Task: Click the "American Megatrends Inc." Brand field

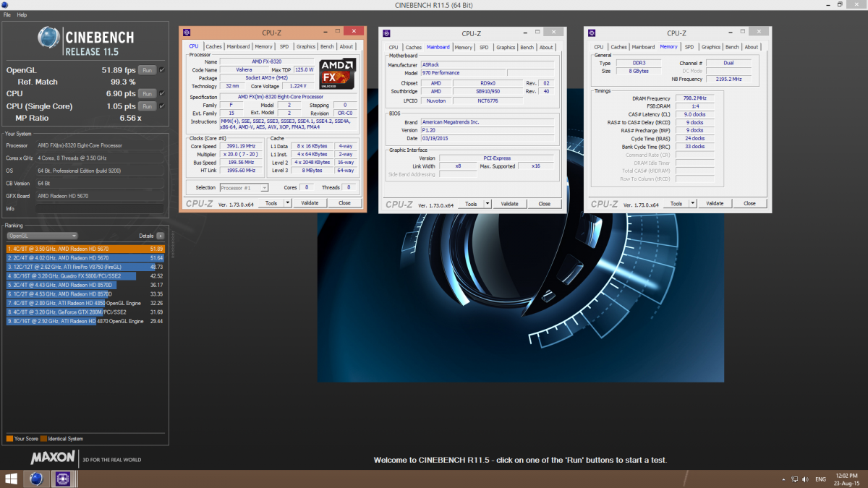Action: [488, 122]
